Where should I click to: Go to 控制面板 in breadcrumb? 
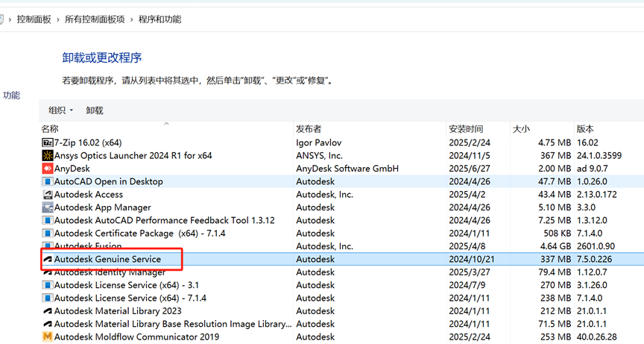[34, 19]
